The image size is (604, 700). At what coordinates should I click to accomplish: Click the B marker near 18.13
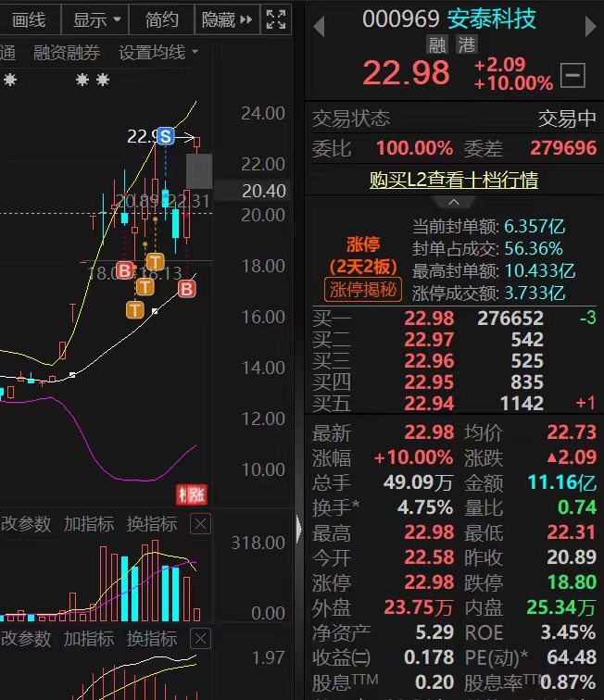[124, 270]
